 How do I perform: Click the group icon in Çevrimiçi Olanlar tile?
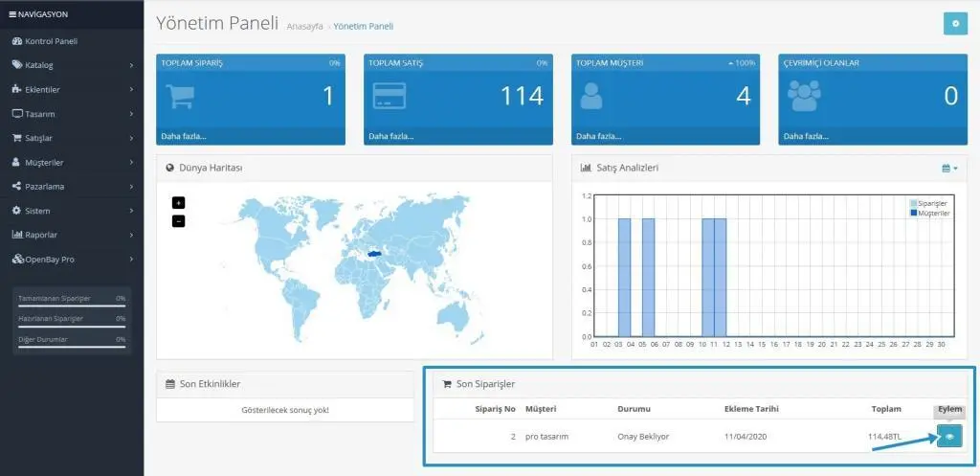804,97
